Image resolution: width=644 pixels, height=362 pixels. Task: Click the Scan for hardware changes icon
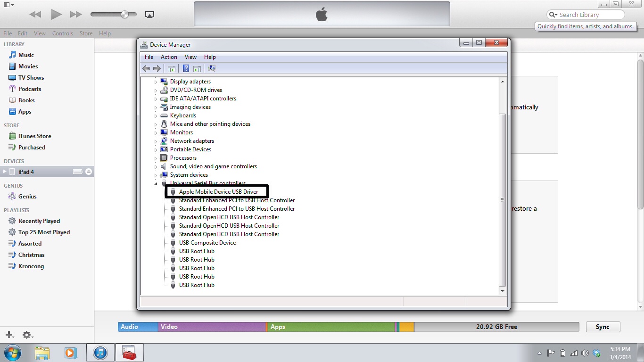coord(212,69)
